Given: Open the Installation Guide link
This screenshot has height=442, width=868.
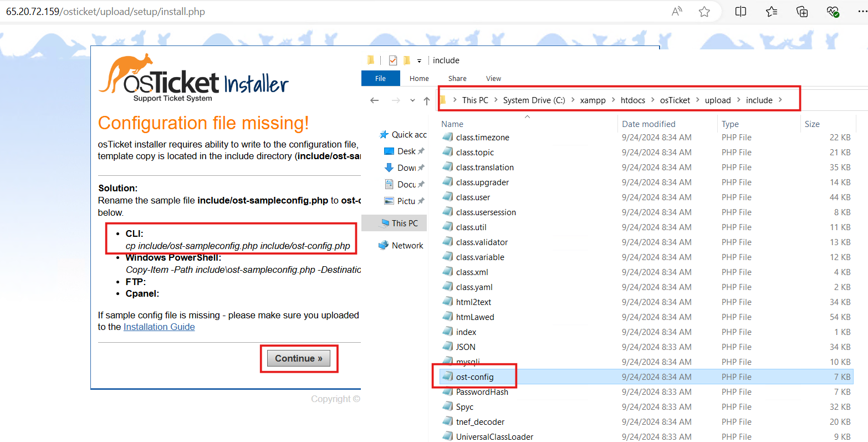Looking at the screenshot, I should tap(159, 327).
